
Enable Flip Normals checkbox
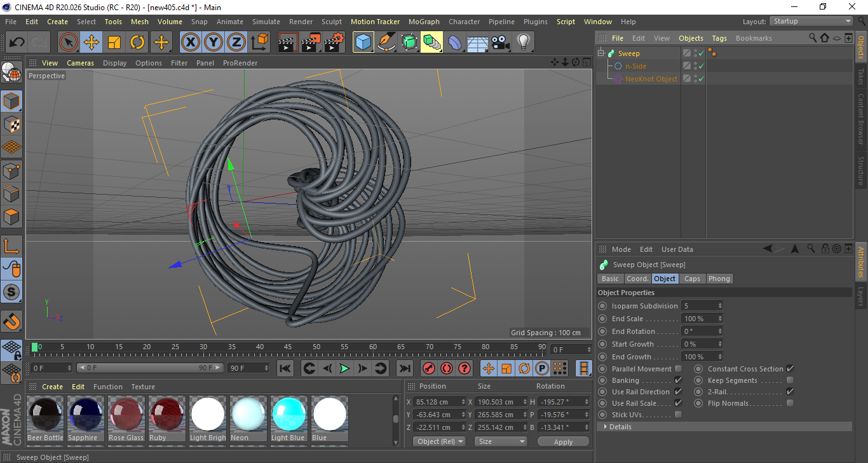(x=790, y=403)
